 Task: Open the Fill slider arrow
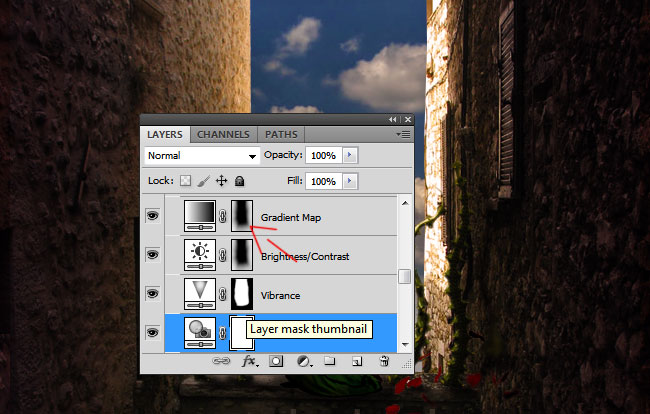350,181
